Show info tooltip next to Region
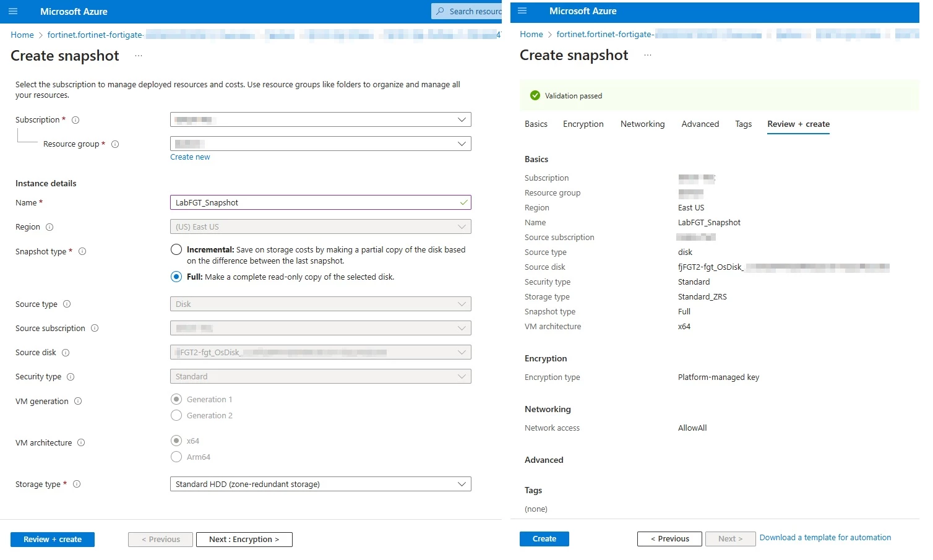Screen dimensions: 933x560 [49, 227]
